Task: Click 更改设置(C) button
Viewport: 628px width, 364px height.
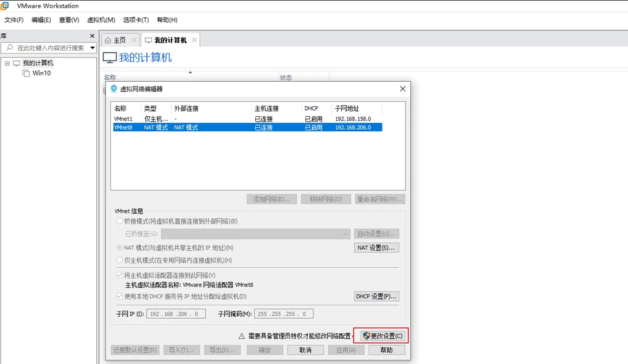Action: click(x=383, y=336)
